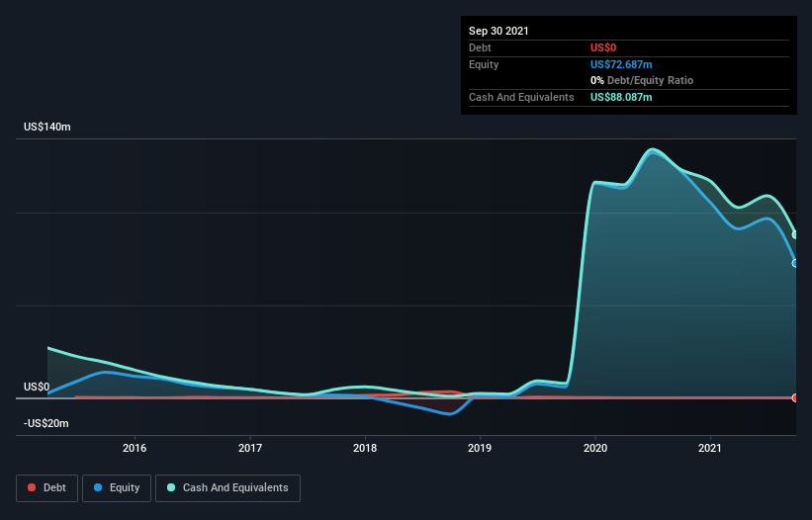Image resolution: width=812 pixels, height=520 pixels.
Task: Click the US$0 y-axis label
Action: pyautogui.click(x=37, y=387)
